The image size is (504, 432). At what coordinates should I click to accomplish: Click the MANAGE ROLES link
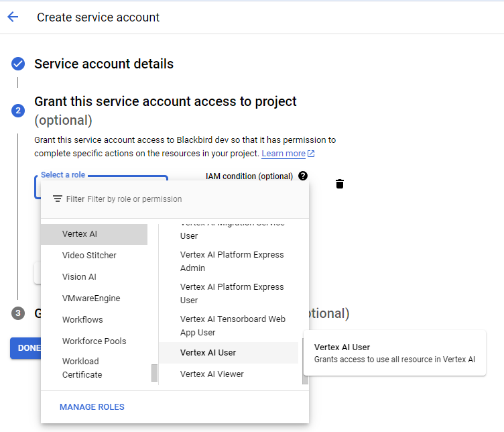point(92,407)
